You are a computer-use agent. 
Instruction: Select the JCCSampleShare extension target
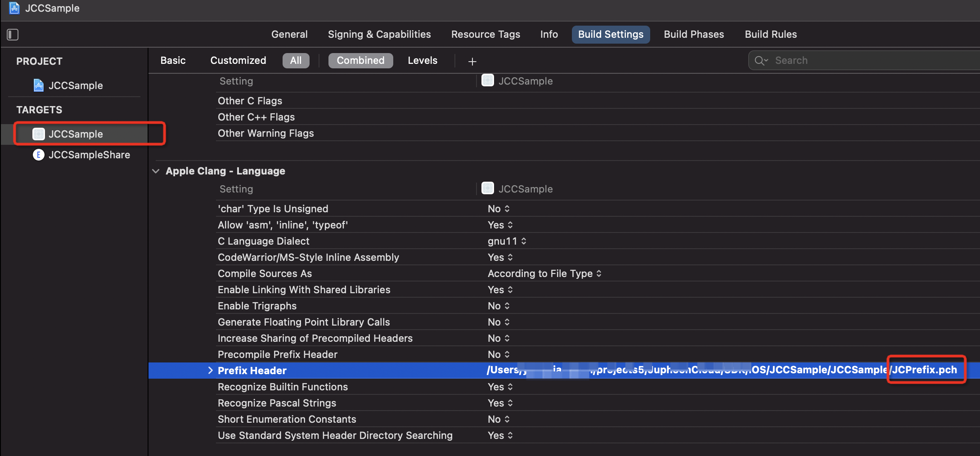[89, 155]
